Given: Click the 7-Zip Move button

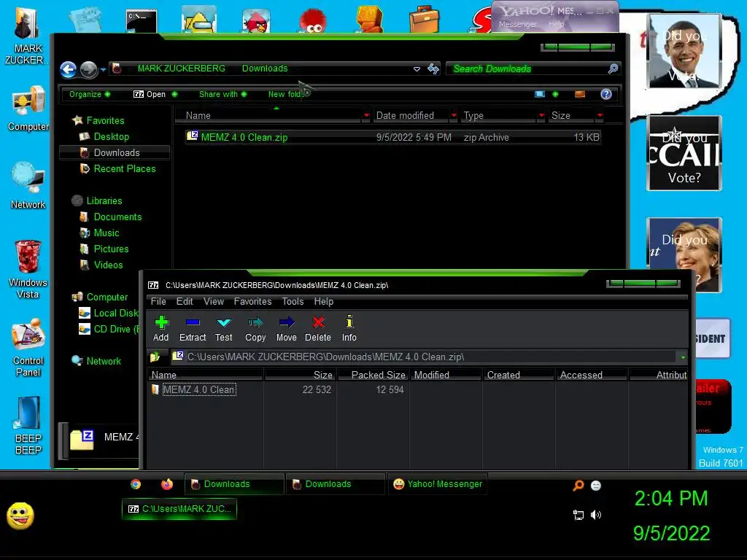Looking at the screenshot, I should [286, 329].
